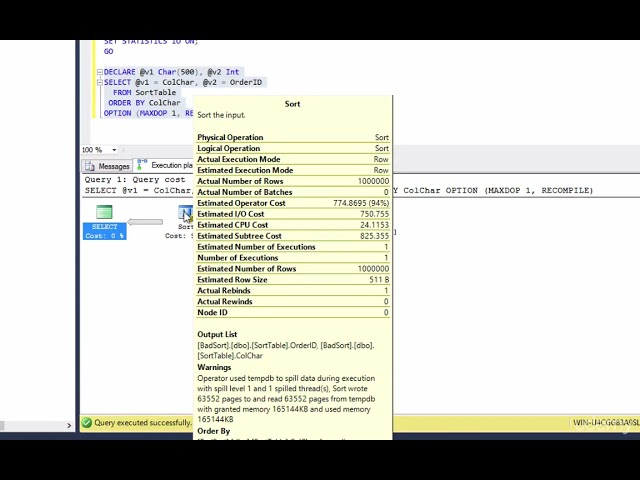The image size is (640, 480).
Task: Click the 'Node ID' row in tooltip
Action: pyautogui.click(x=293, y=313)
